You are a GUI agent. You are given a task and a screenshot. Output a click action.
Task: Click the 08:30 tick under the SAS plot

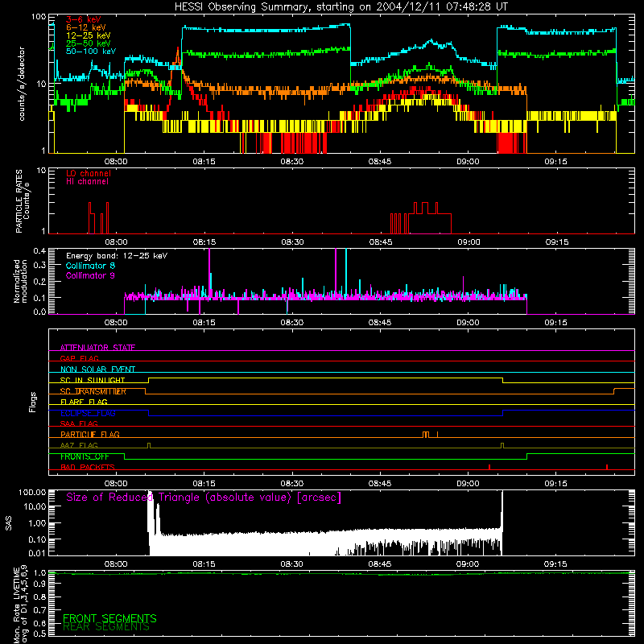[x=292, y=564]
